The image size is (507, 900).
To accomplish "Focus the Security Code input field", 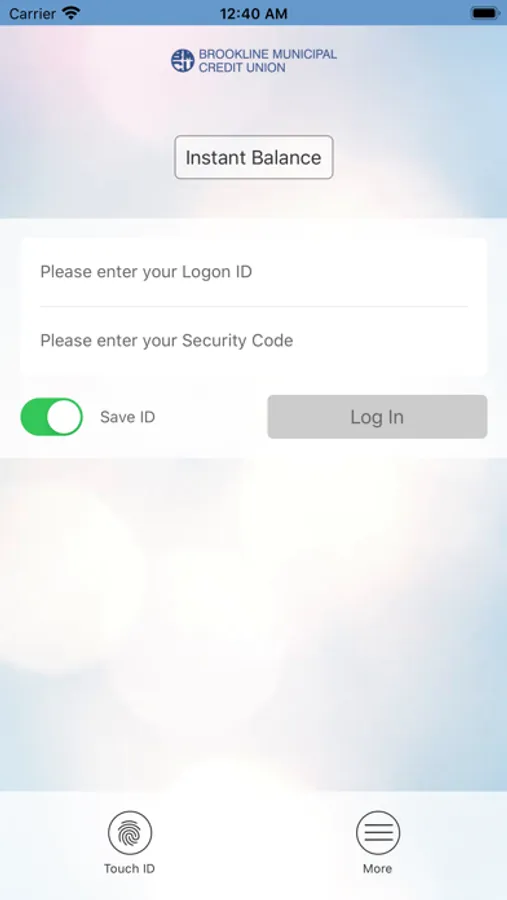I will 254,341.
